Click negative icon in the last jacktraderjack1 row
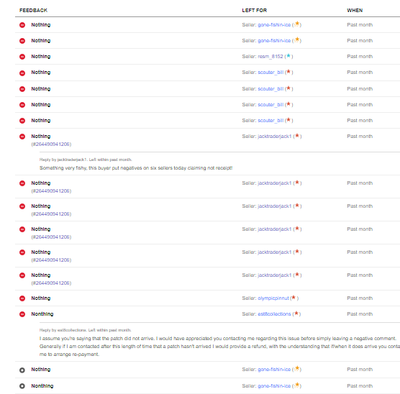This screenshot has width=400, height=394. click(22, 276)
